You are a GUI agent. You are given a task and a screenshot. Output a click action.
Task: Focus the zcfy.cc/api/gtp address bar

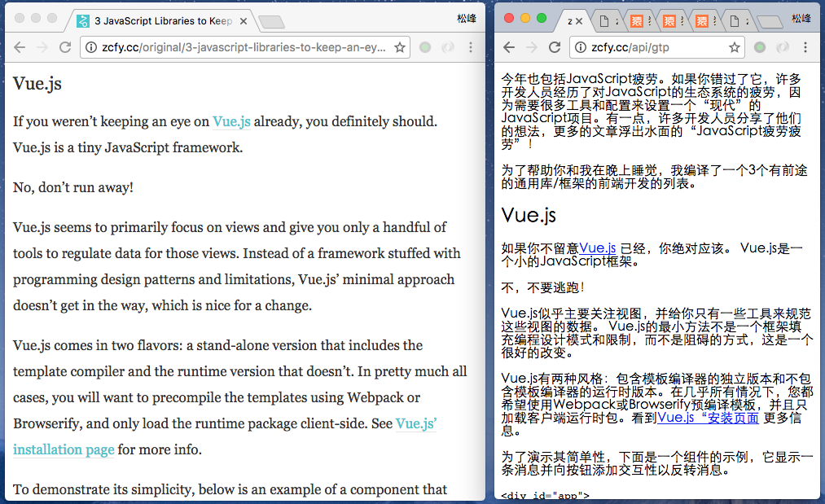(x=656, y=47)
